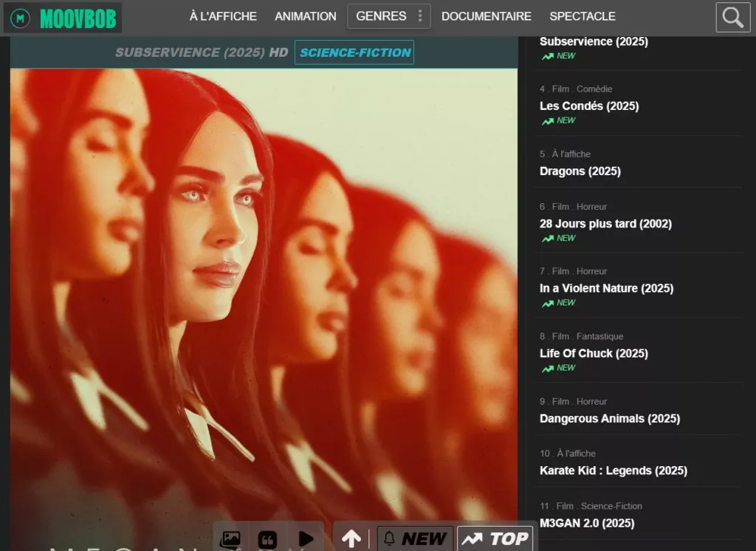Expand the GENRES dropdown menu
Image resolution: width=756 pixels, height=551 pixels.
(x=388, y=16)
